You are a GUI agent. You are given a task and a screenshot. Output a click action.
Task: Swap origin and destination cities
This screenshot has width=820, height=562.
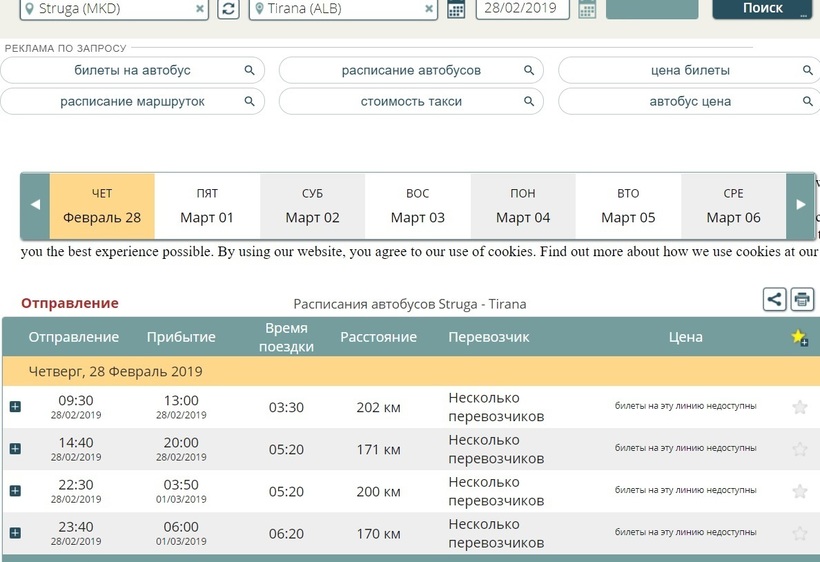click(x=229, y=9)
